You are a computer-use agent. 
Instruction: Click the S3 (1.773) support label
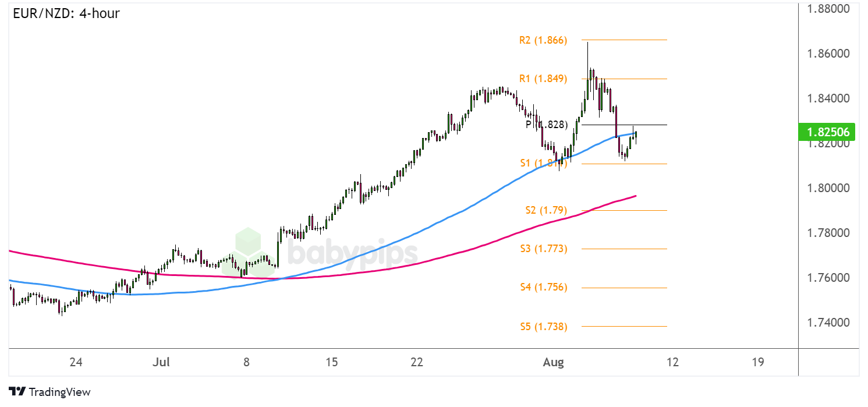click(543, 249)
